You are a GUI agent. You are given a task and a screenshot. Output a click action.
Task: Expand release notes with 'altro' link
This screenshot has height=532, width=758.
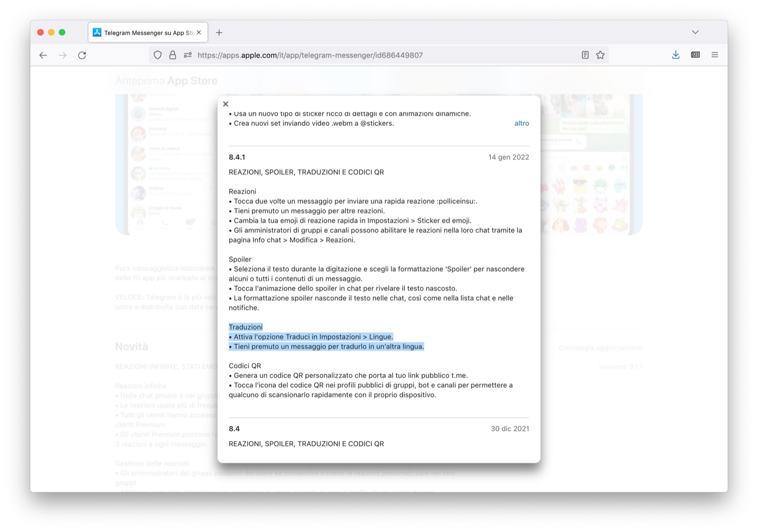[522, 124]
